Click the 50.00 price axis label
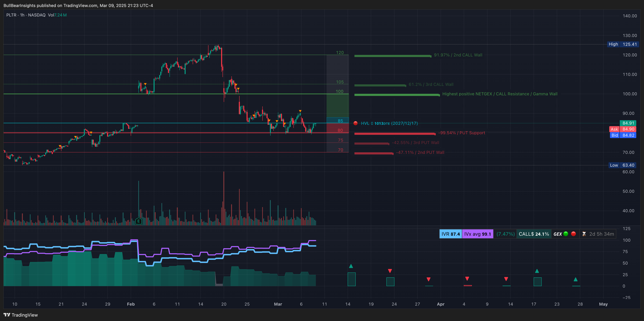The image size is (644, 321). click(628, 191)
